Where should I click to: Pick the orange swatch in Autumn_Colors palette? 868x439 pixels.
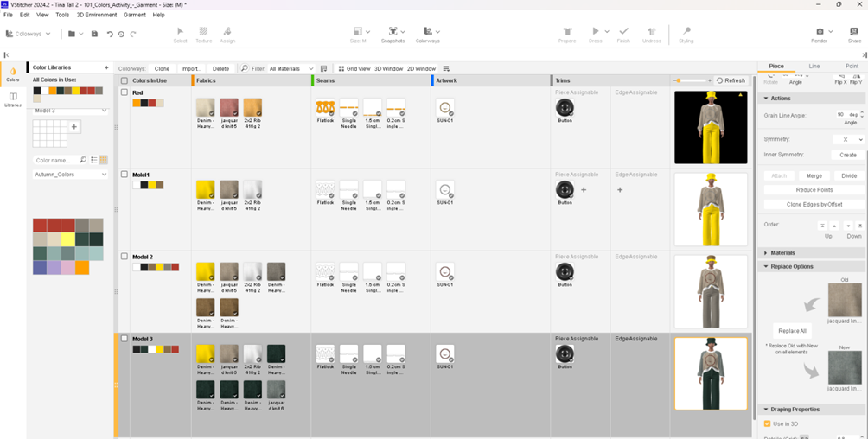[x=82, y=268]
